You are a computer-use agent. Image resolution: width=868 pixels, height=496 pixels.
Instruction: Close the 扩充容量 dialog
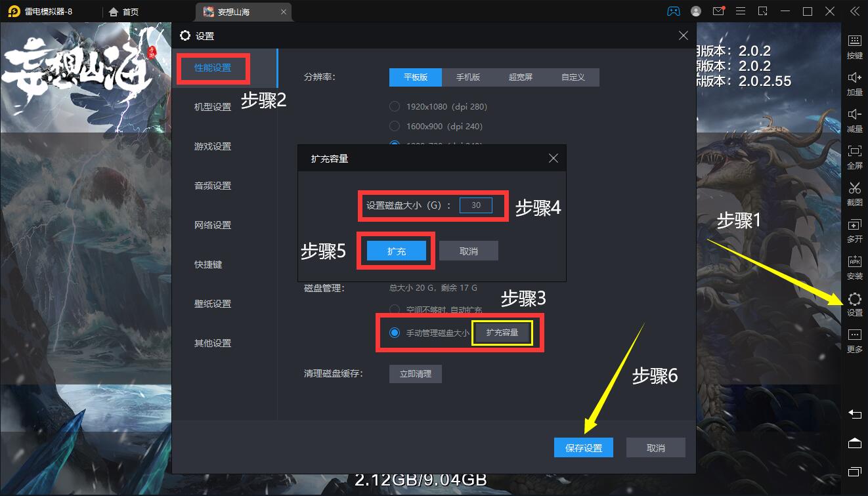[x=553, y=158]
